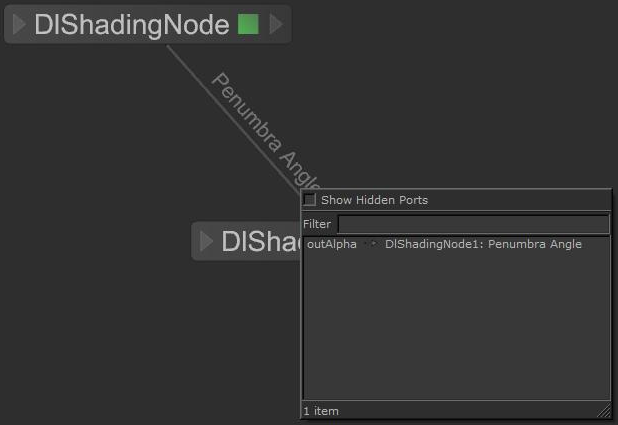
Task: Click the output port triangle on top DlShadingNode
Action: (276, 25)
